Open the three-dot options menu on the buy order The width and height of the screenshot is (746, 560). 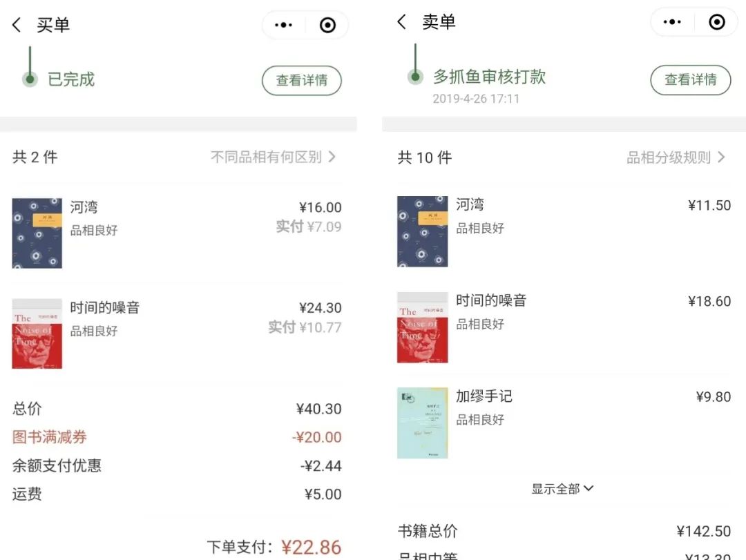pyautogui.click(x=283, y=23)
